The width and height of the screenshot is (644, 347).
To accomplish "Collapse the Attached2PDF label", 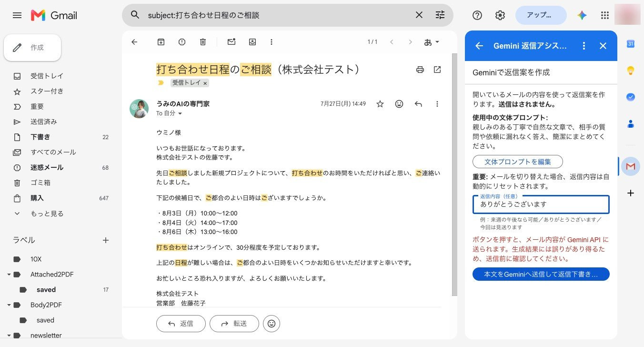I will coord(9,275).
